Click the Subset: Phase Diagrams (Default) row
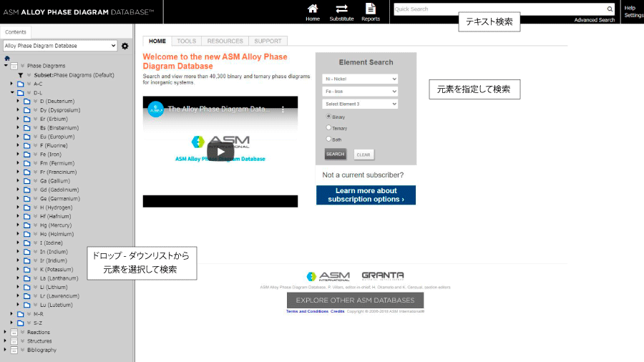The image size is (644, 362). 74,75
